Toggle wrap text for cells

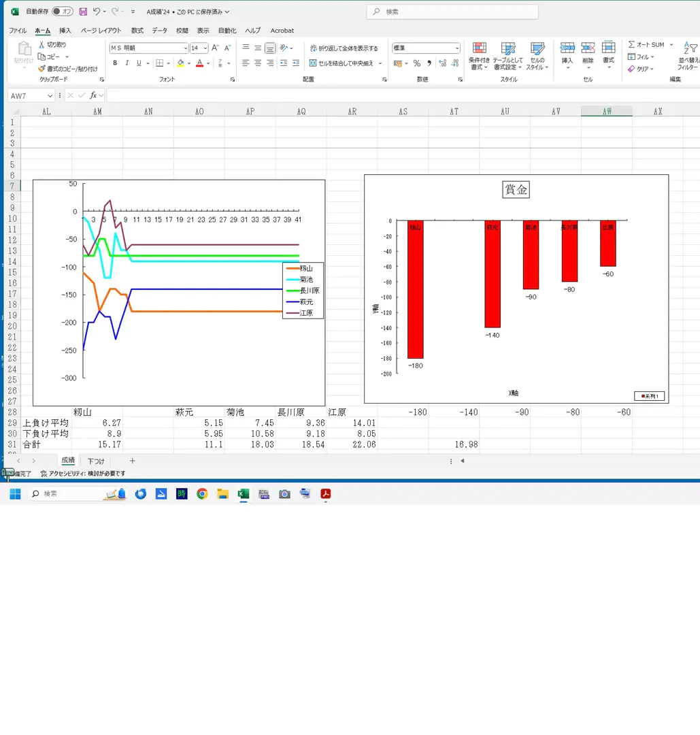pos(344,48)
